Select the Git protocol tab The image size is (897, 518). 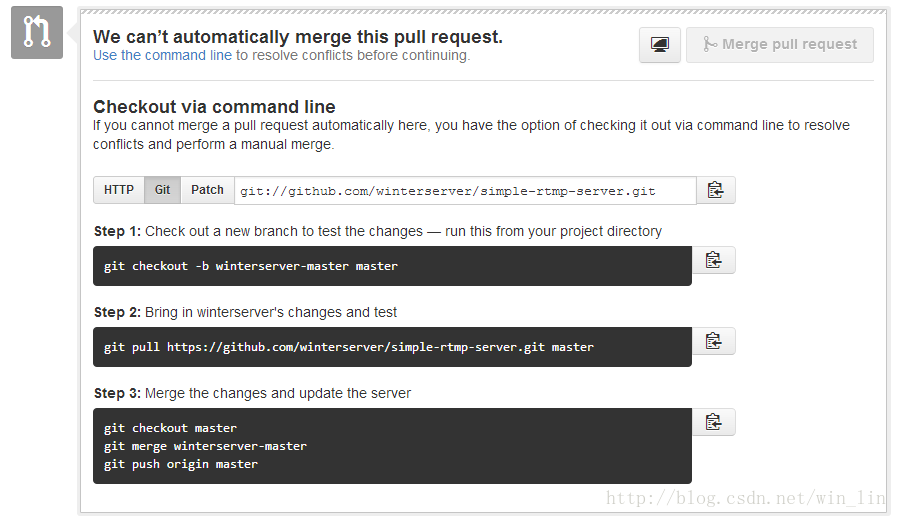(x=162, y=190)
